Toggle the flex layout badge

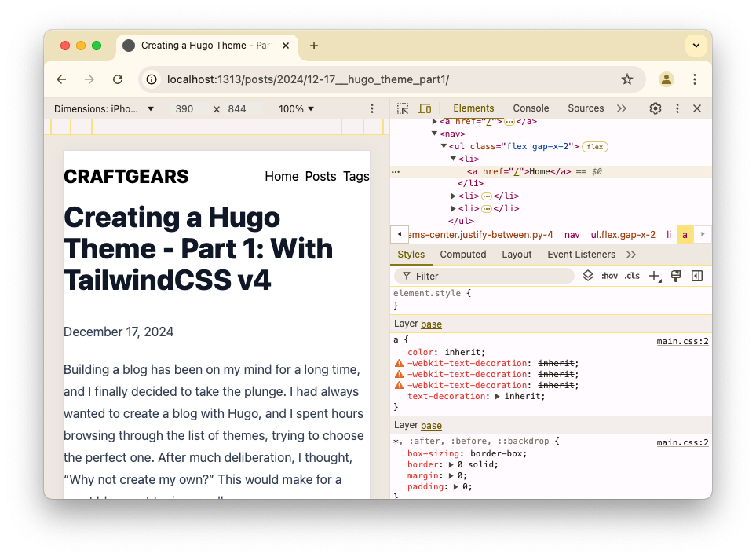(595, 147)
